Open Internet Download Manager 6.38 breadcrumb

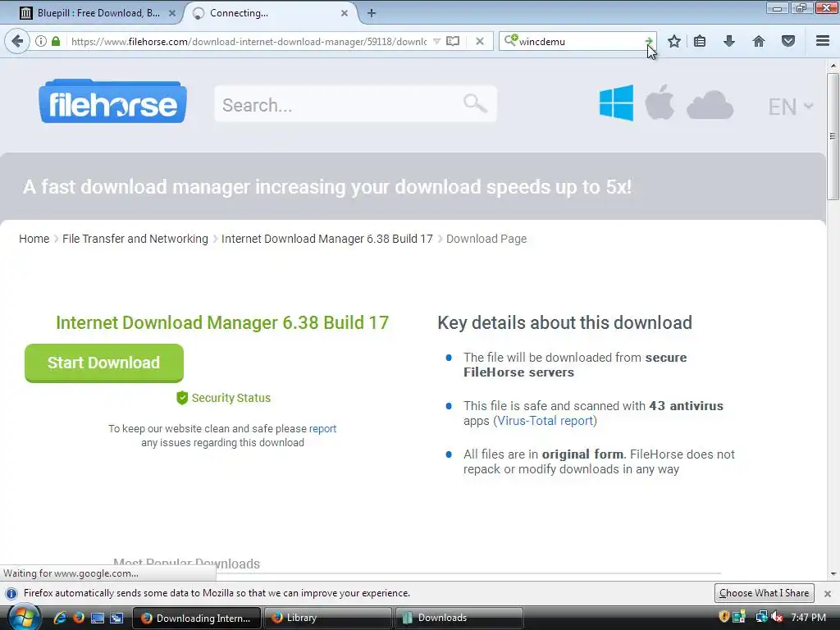click(x=326, y=239)
